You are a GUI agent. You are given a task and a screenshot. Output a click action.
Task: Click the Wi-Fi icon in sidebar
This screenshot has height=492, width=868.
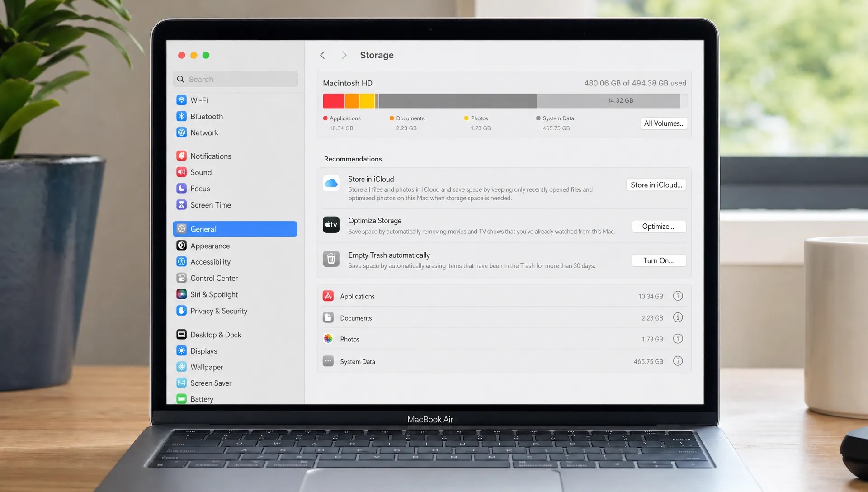[181, 100]
